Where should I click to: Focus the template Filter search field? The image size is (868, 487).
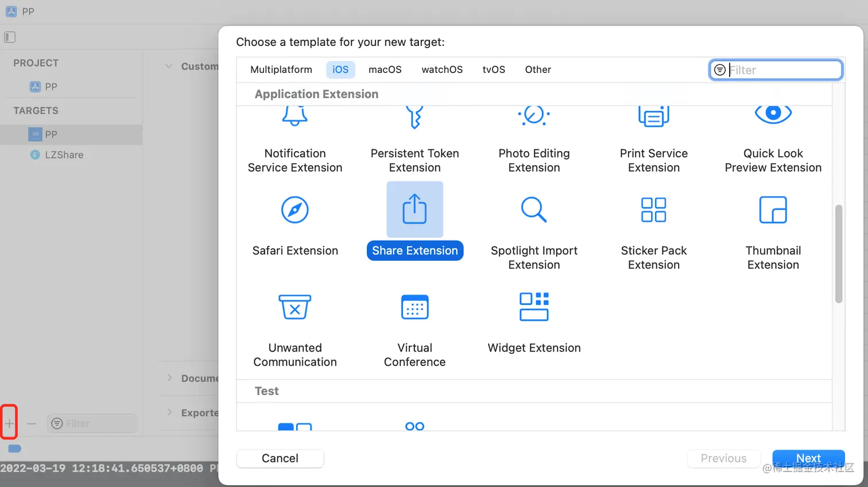[776, 70]
